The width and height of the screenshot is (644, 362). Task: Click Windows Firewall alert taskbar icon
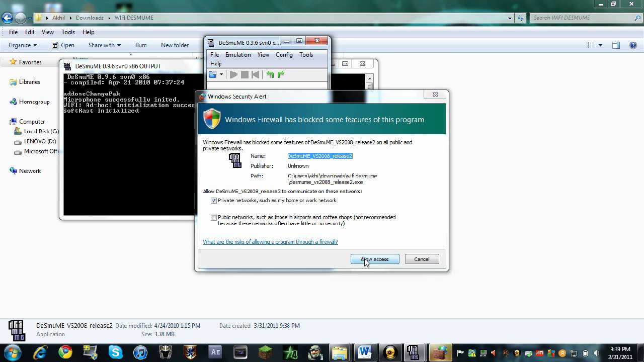coord(440,352)
